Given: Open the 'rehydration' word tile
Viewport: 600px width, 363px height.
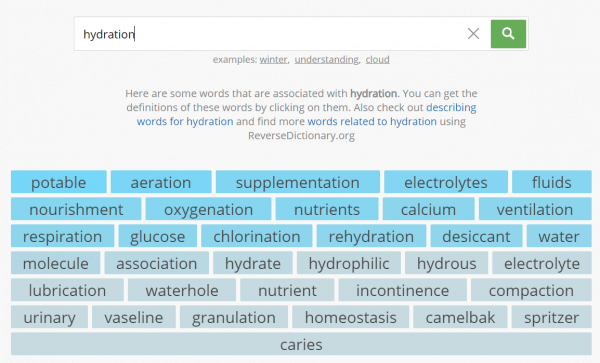Looking at the screenshot, I should point(371,236).
